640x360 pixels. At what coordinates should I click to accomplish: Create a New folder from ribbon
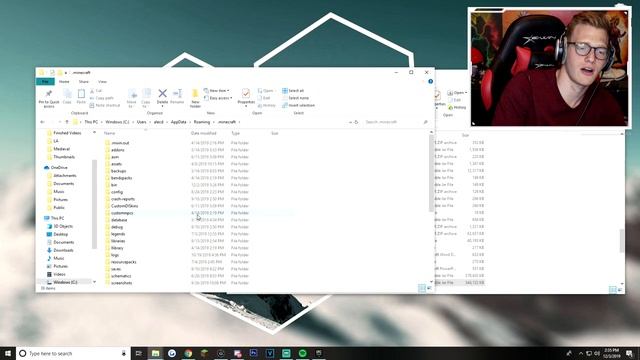(195, 98)
